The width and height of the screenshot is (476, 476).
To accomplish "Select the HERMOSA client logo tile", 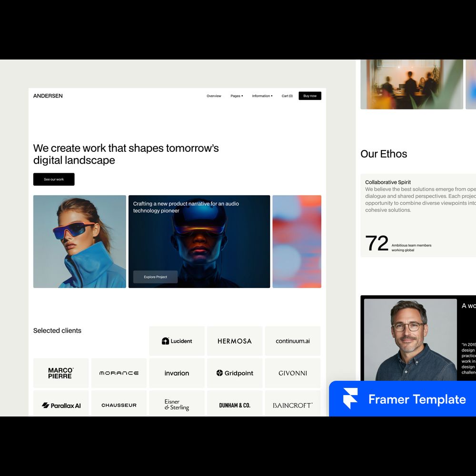I will pyautogui.click(x=235, y=341).
